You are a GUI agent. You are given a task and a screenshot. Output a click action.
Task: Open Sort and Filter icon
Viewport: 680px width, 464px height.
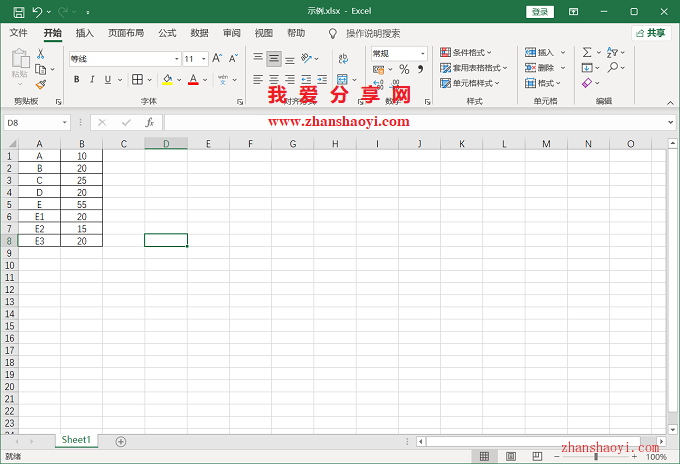pyautogui.click(x=612, y=52)
